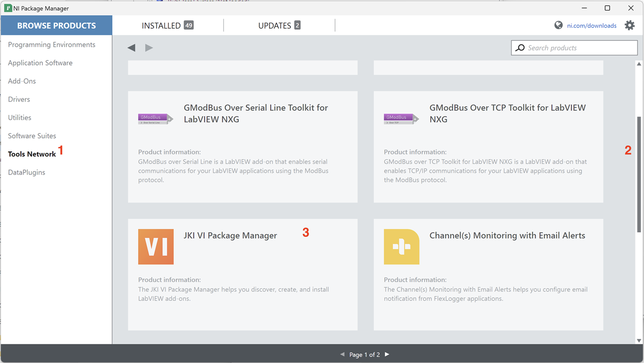The height and width of the screenshot is (363, 644).
Task: Click JKI VI Package Manager description text
Action: (x=233, y=294)
